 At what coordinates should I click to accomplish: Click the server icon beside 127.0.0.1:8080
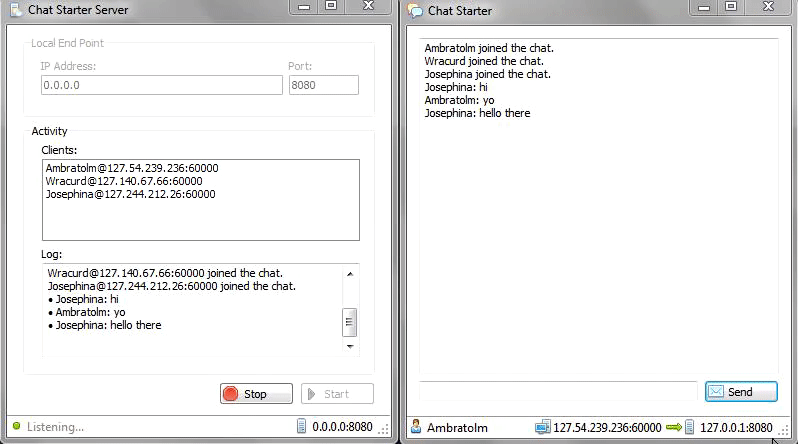point(689,427)
